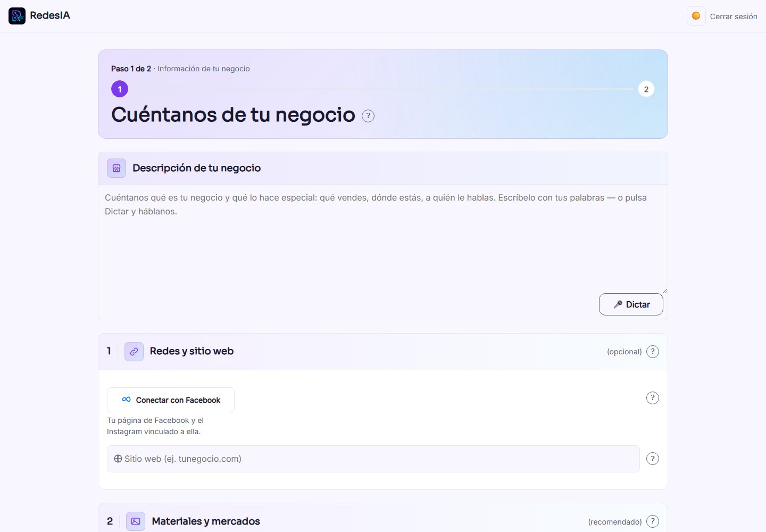Click the Dictar button
The width and height of the screenshot is (766, 532).
631,304
